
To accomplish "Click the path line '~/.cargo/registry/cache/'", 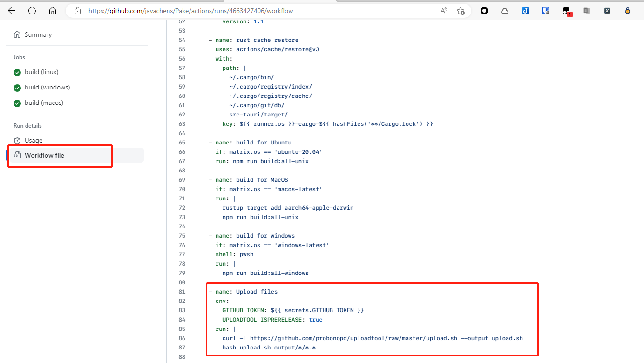I will click(271, 96).
